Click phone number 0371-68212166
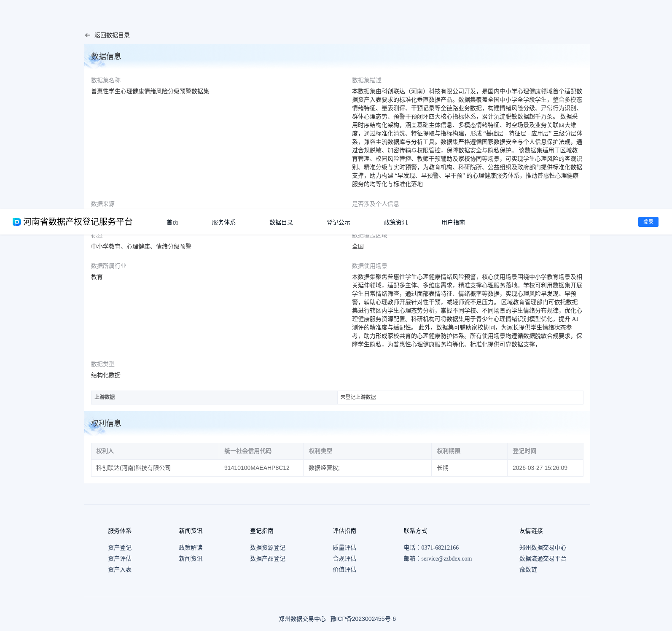Viewport: 672px width, 631px height. coord(440,547)
